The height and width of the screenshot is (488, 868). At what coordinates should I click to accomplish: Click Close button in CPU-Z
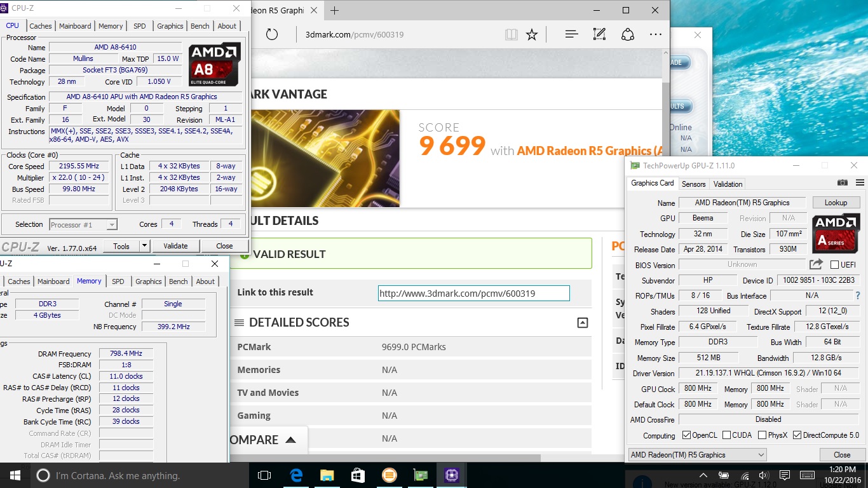coord(224,246)
